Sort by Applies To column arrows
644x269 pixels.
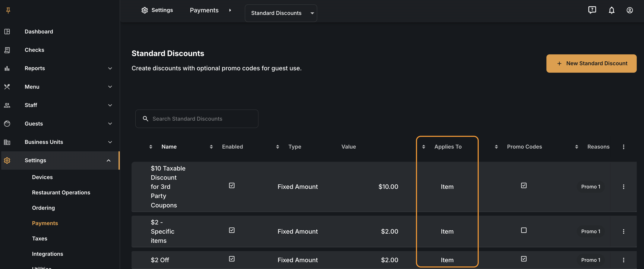click(423, 147)
